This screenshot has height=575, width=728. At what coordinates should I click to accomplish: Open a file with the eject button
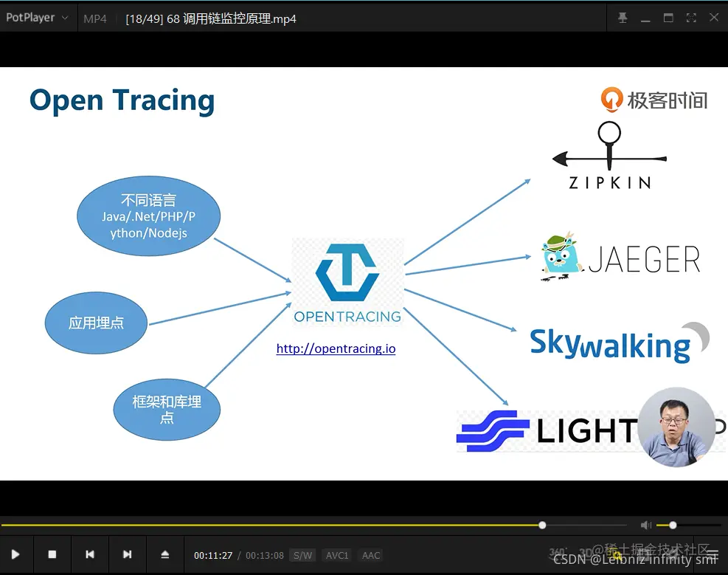pos(164,554)
